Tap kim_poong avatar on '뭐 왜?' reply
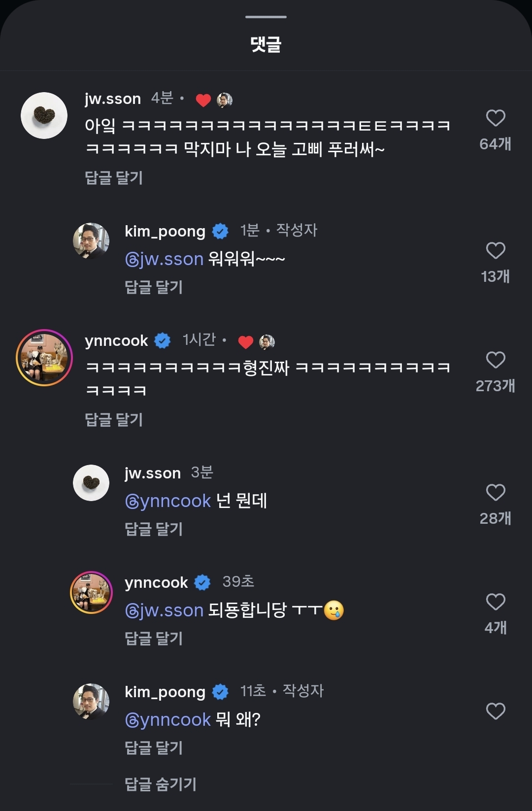532x811 pixels. tap(91, 702)
